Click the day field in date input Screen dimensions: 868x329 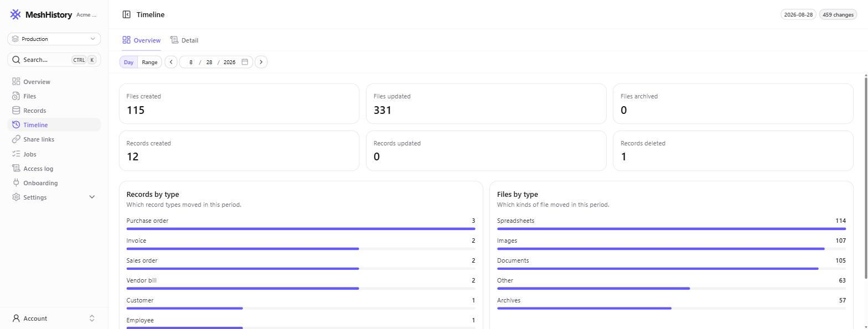pos(209,62)
